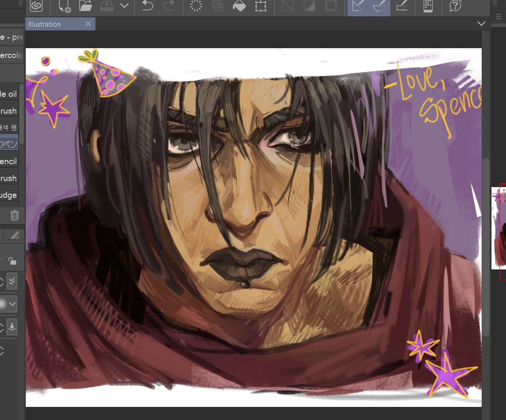Click the Invert selection icon
506x420 pixels.
tap(309, 6)
